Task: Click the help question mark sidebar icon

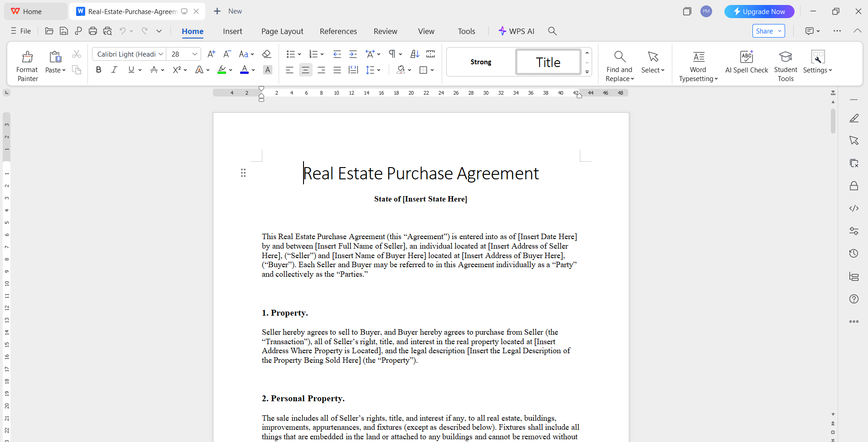Action: tap(854, 299)
